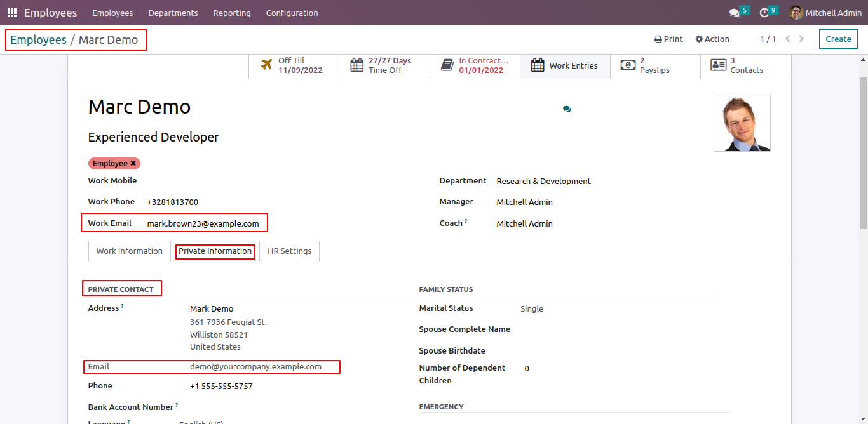Click Manager Mitchell Admin link
Image resolution: width=868 pixels, height=424 pixels.
525,202
